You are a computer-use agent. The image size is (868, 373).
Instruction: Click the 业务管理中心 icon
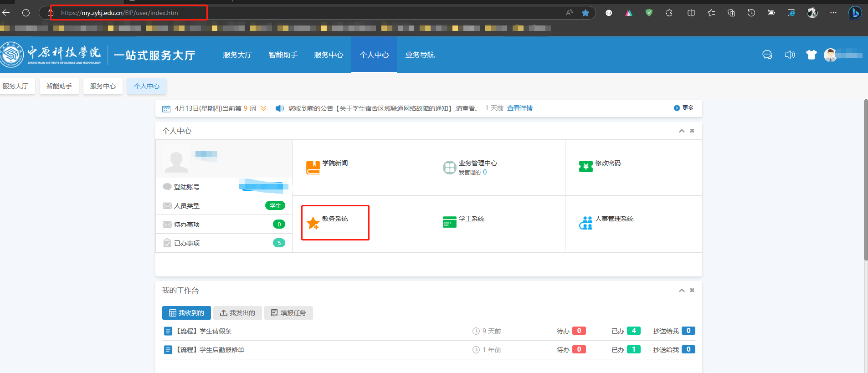[x=449, y=168]
